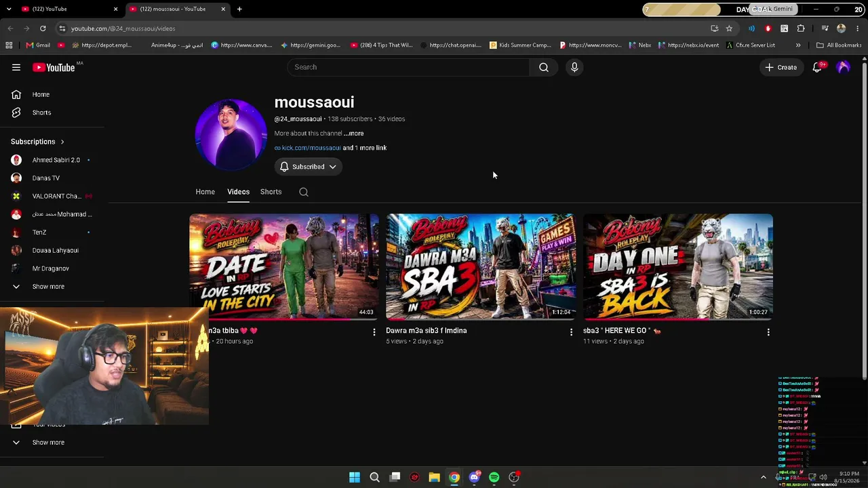Click the search magnifier button
This screenshot has width=868, height=488.
(x=543, y=67)
